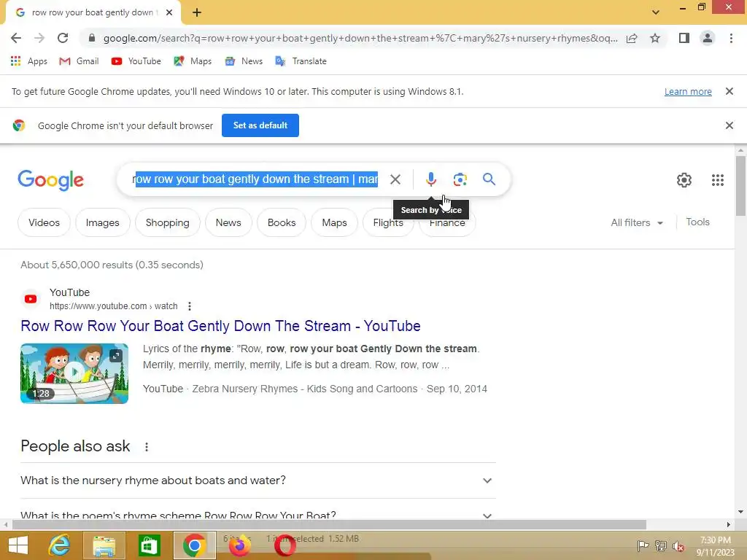
Task: Open Chrome profile avatar menu
Action: point(708,38)
